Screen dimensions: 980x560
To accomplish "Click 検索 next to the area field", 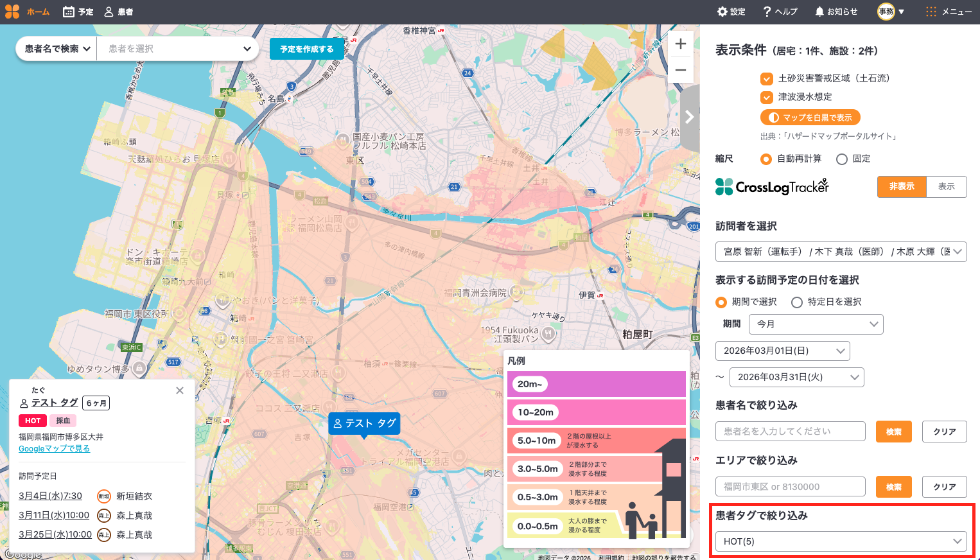I will tap(894, 487).
